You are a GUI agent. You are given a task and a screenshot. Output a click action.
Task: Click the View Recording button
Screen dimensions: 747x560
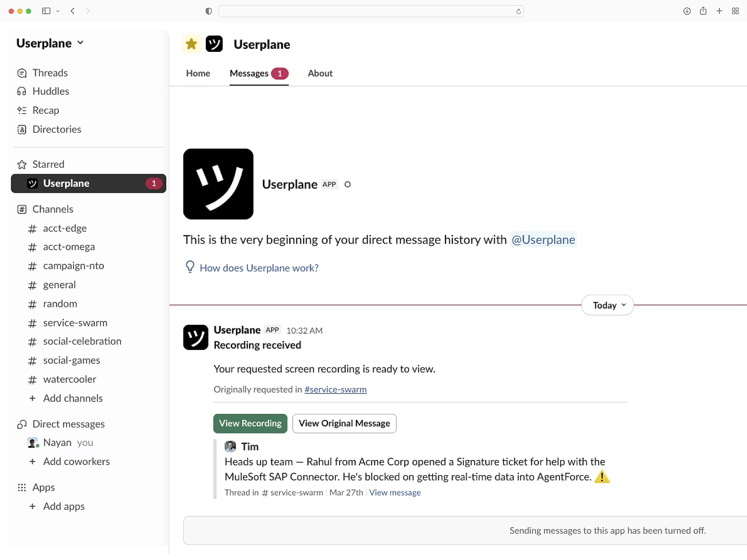click(x=250, y=423)
